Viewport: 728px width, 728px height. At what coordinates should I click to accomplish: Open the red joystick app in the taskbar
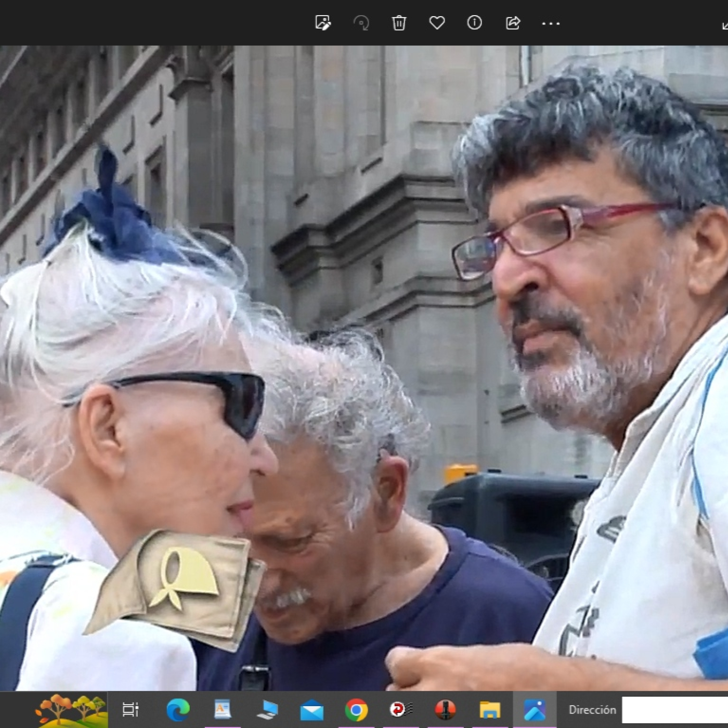tap(445, 710)
